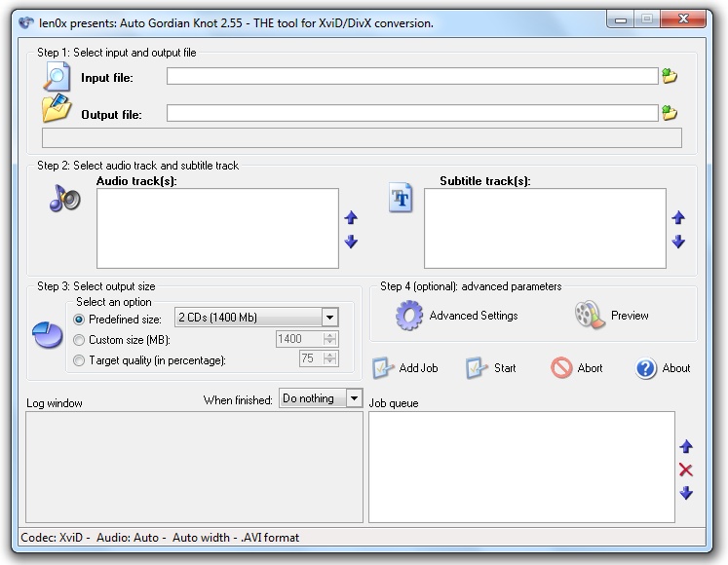Screen dimensions: 728x565
Task: Click the progress bar below output file
Action: [362, 138]
